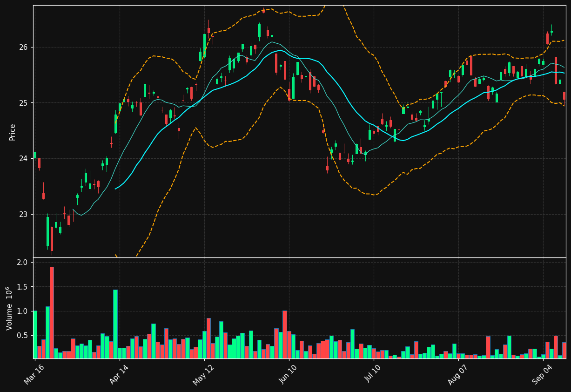Image resolution: width=571 pixels, height=392 pixels.
Task: Click the Aug 07 date label
Action: [457, 374]
